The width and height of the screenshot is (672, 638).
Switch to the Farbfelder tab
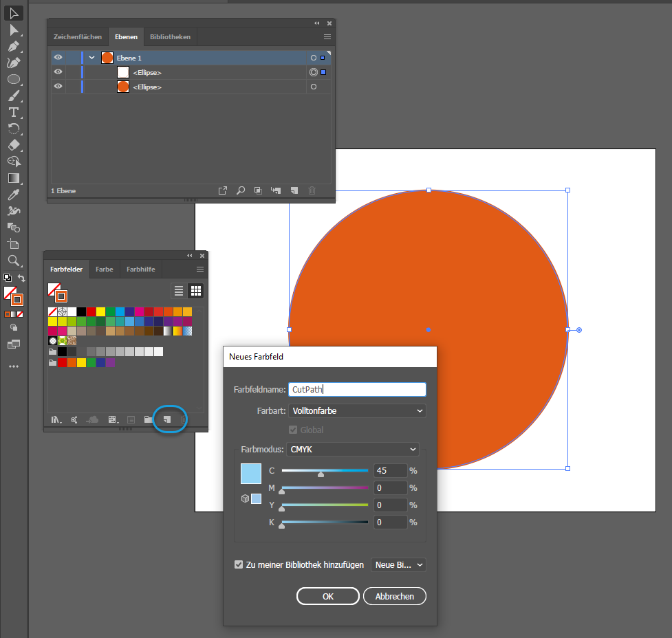67,269
